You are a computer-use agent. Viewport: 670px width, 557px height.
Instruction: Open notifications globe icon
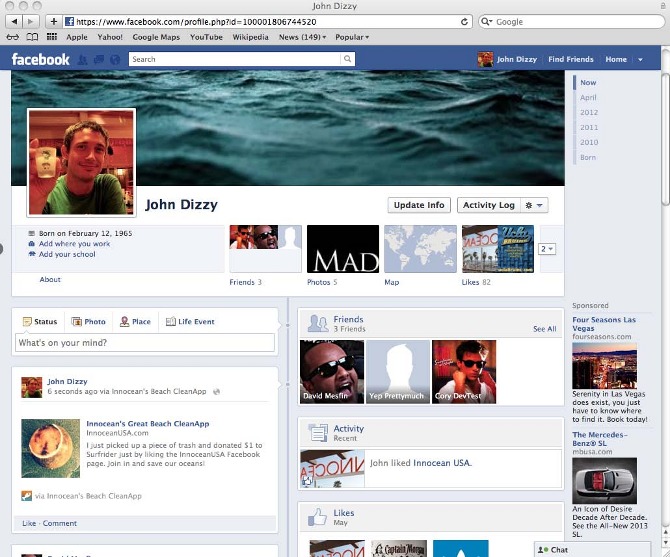point(115,60)
